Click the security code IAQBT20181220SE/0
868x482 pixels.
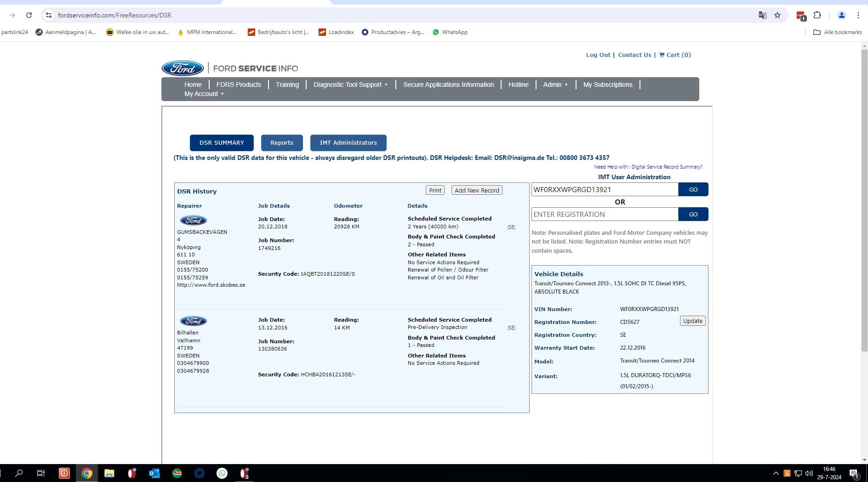tap(328, 274)
